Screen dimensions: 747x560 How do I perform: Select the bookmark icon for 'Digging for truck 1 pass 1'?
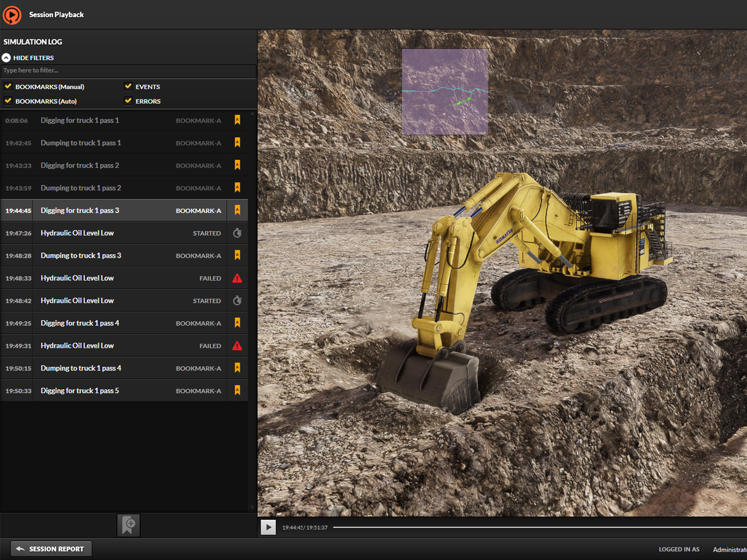(238, 120)
